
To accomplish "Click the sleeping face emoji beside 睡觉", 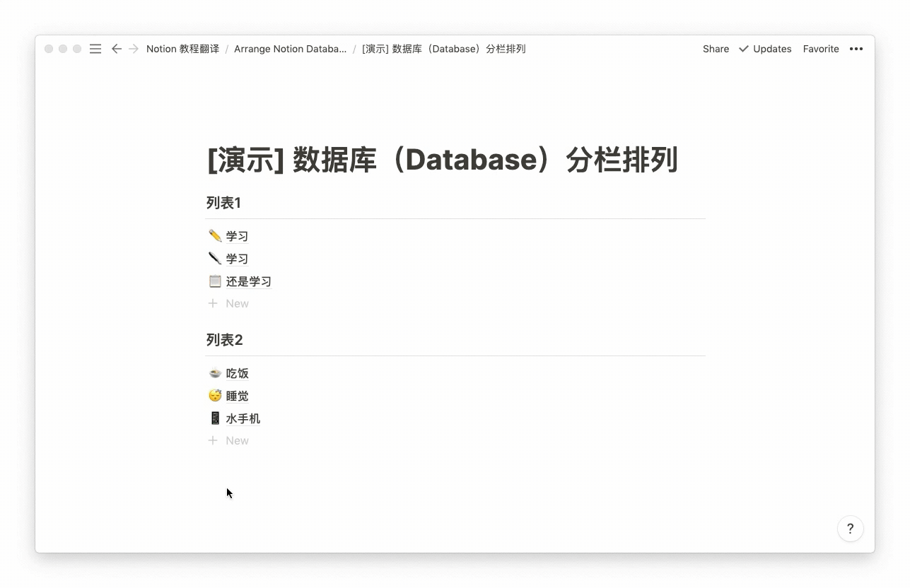I will [x=215, y=396].
